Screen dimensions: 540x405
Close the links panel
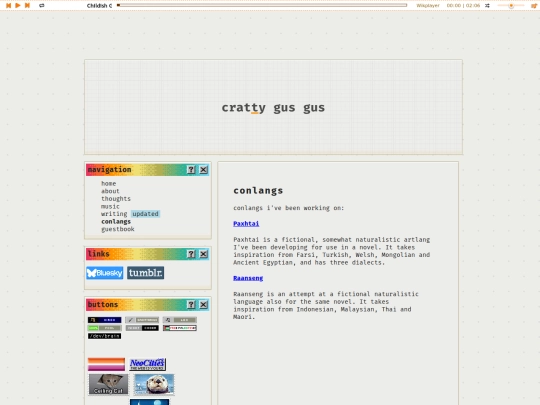tap(204, 254)
